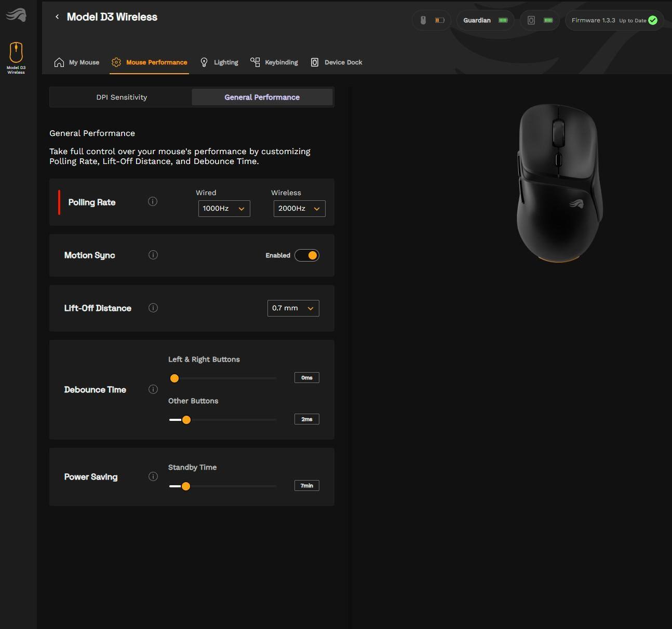Click mouse battery status indicator
The height and width of the screenshot is (629, 672).
[432, 20]
